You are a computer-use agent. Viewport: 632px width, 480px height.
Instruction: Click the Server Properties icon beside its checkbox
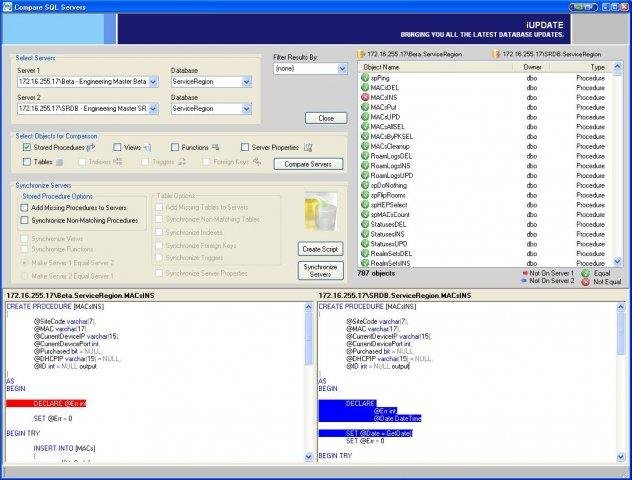[x=308, y=148]
